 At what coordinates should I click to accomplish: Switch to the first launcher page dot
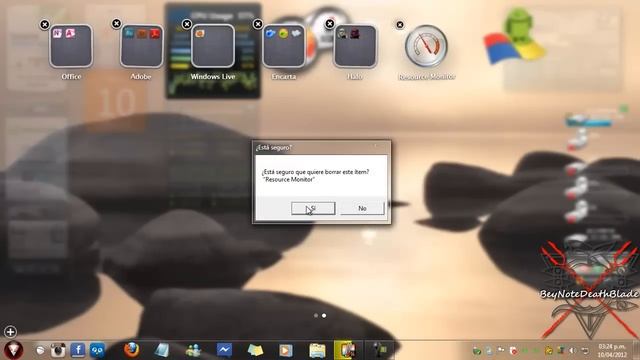pos(316,316)
